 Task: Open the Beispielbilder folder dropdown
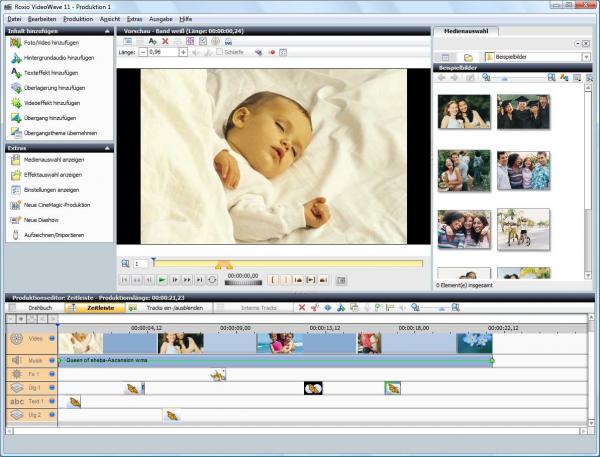click(x=585, y=57)
